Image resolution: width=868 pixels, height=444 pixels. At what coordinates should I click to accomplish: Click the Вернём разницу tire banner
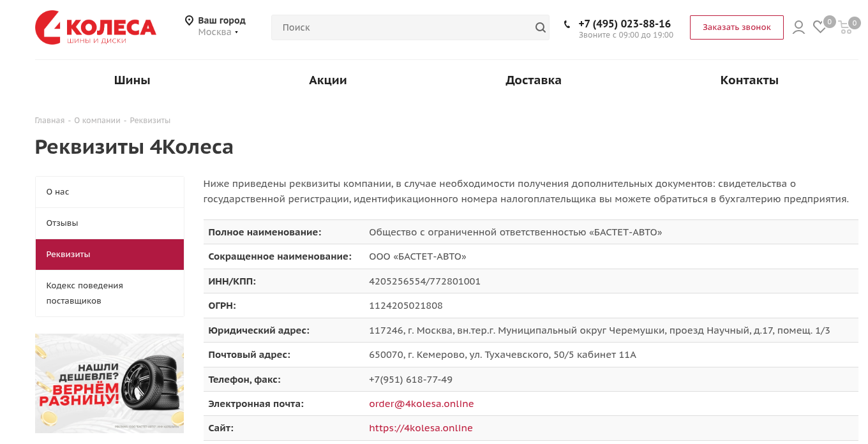pyautogui.click(x=109, y=383)
